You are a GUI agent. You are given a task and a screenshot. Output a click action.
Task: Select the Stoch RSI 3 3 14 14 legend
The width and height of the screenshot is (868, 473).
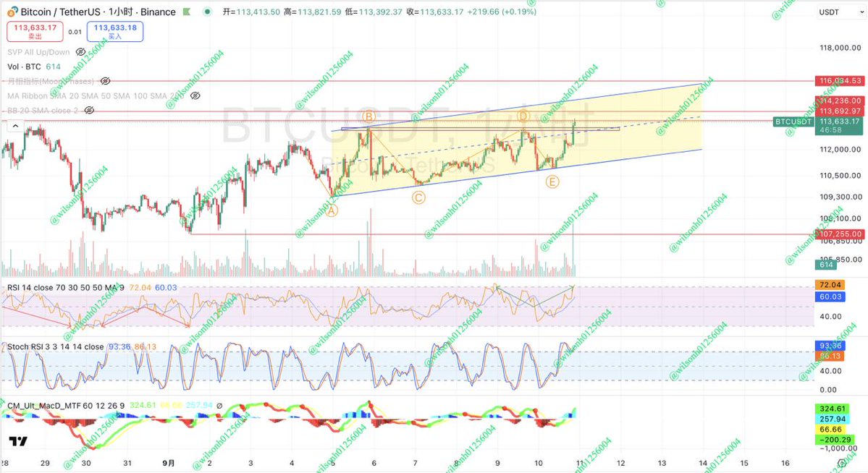(x=55, y=347)
